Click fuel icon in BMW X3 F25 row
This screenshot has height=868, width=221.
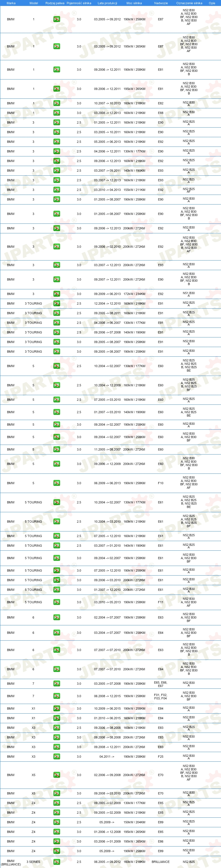pyautogui.click(x=57, y=757)
